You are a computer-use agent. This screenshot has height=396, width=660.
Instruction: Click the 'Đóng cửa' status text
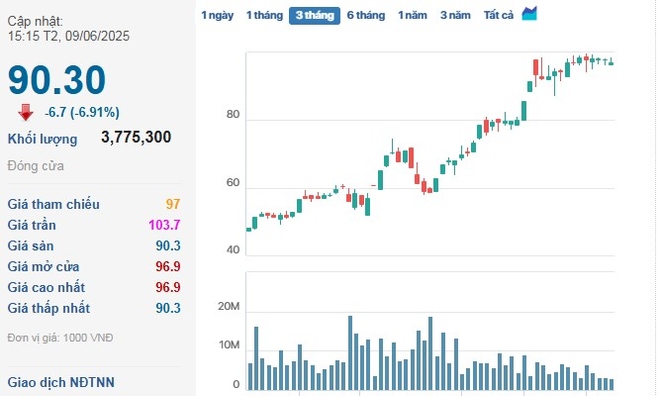tap(36, 166)
